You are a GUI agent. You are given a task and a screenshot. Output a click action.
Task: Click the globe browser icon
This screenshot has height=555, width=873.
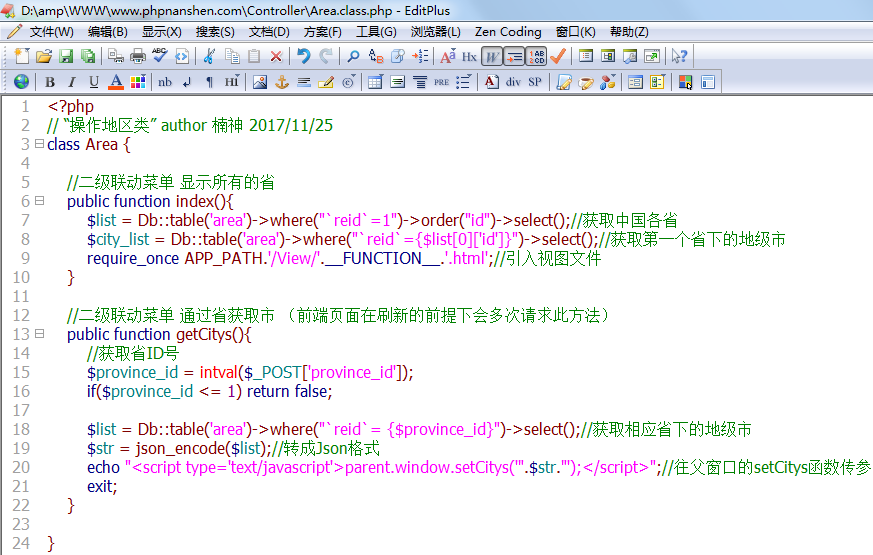pos(21,82)
